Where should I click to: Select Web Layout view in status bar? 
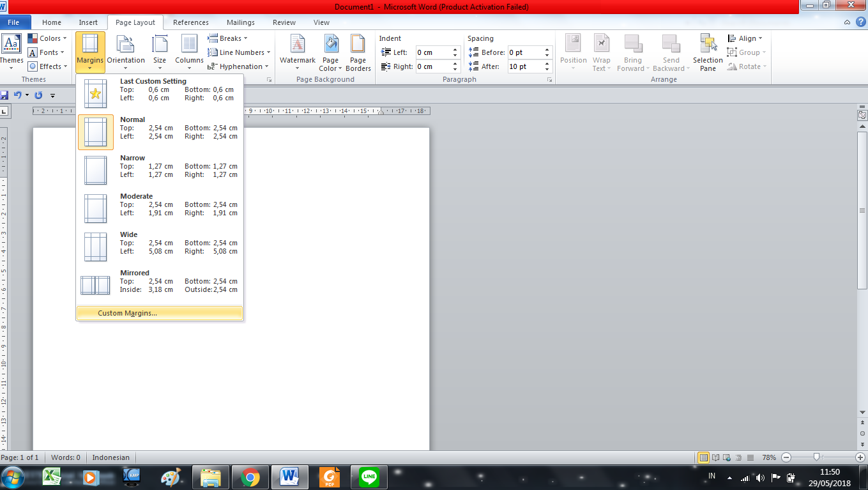tap(726, 457)
